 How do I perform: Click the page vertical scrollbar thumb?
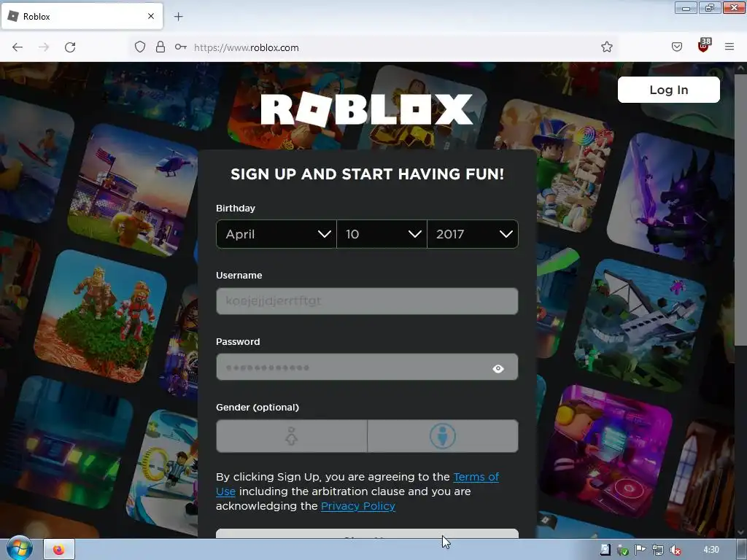click(740, 209)
